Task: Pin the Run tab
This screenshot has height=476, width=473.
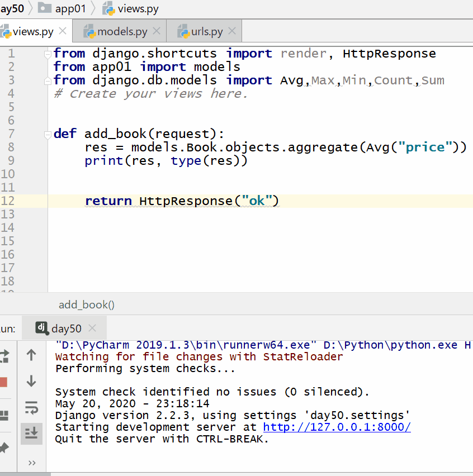Action: [x=4, y=447]
